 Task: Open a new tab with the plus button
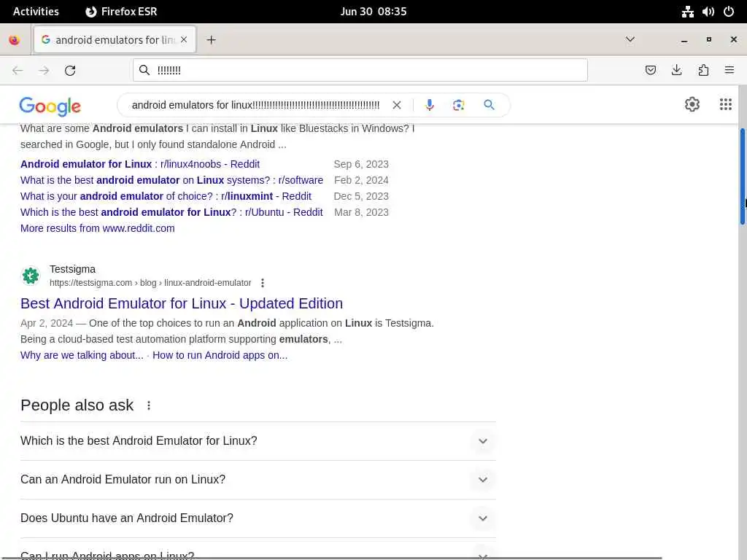(211, 40)
